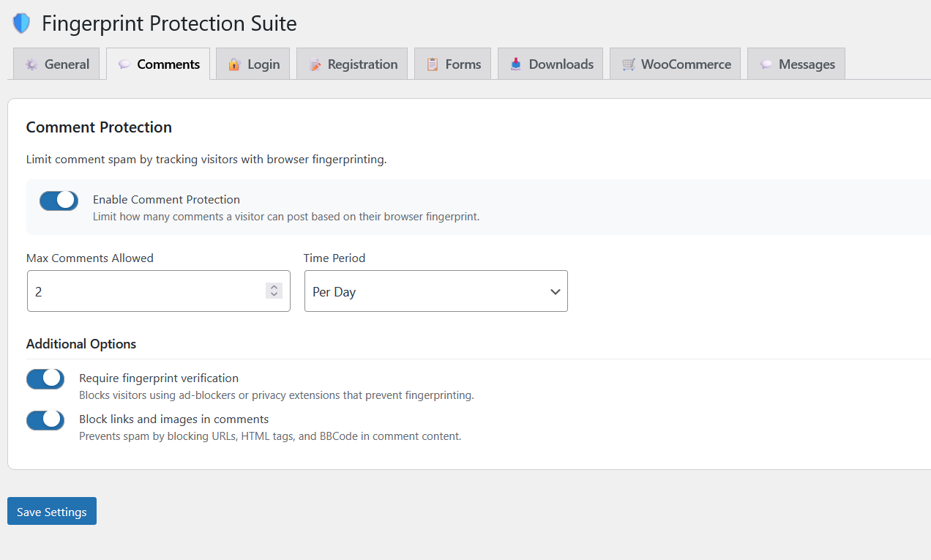The image size is (931, 560).
Task: Turn off Block links and images toggle
Action: (x=45, y=419)
